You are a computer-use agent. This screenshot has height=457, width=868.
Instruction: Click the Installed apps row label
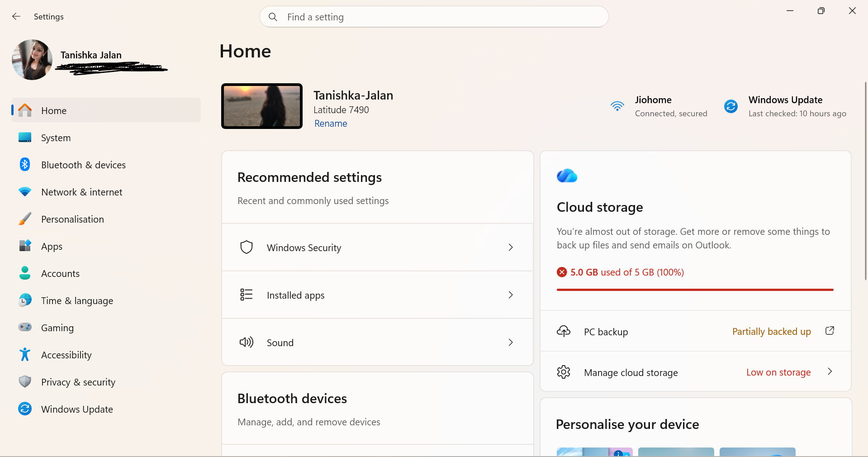[295, 295]
